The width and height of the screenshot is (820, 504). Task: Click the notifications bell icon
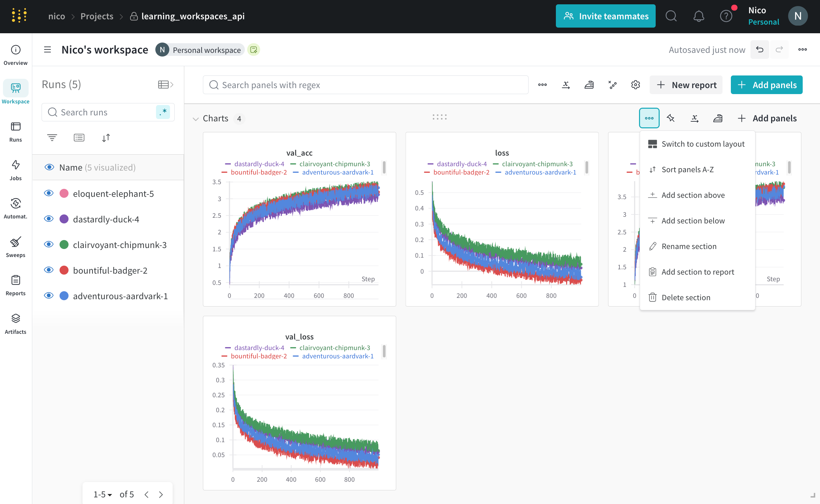coord(698,16)
